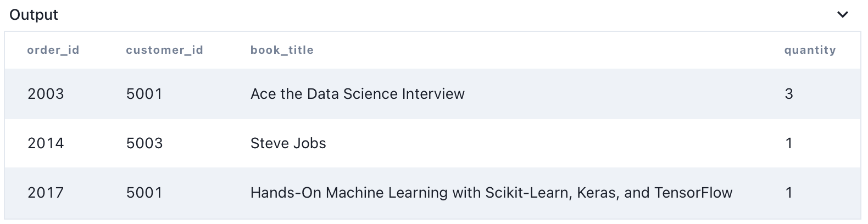Click the quantity cell for order 2017
Viewport: 868px width, 224px height.
click(x=789, y=193)
